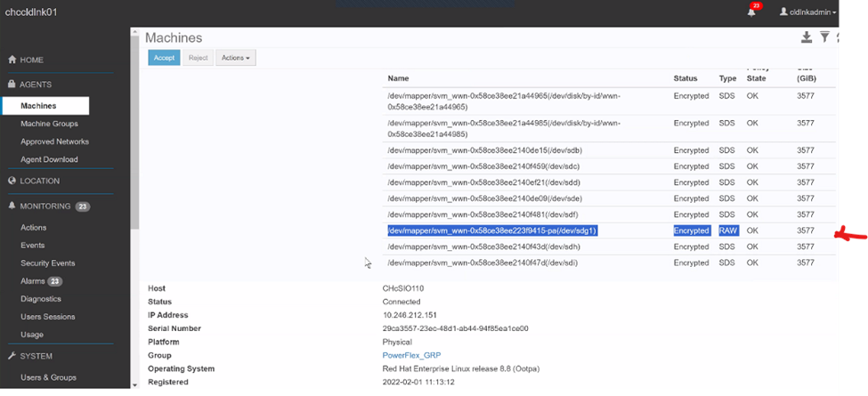
Task: Click device name ending 21a44965
Action: (x=504, y=101)
